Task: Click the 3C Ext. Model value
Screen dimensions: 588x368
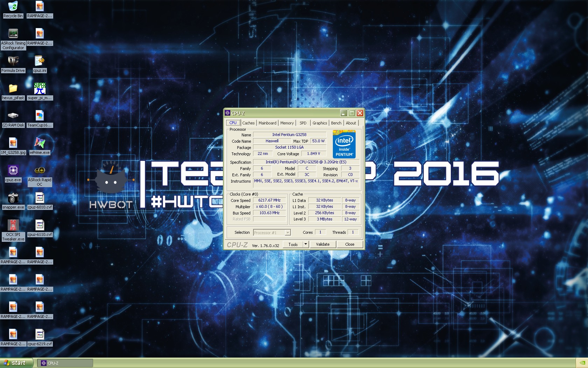Action: coord(307,175)
